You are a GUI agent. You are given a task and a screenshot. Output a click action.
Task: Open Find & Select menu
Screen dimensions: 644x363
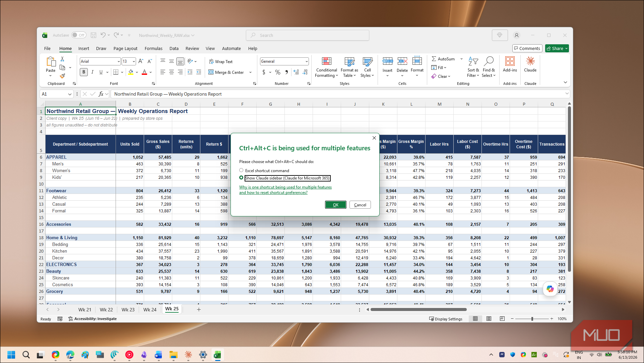coord(489,67)
